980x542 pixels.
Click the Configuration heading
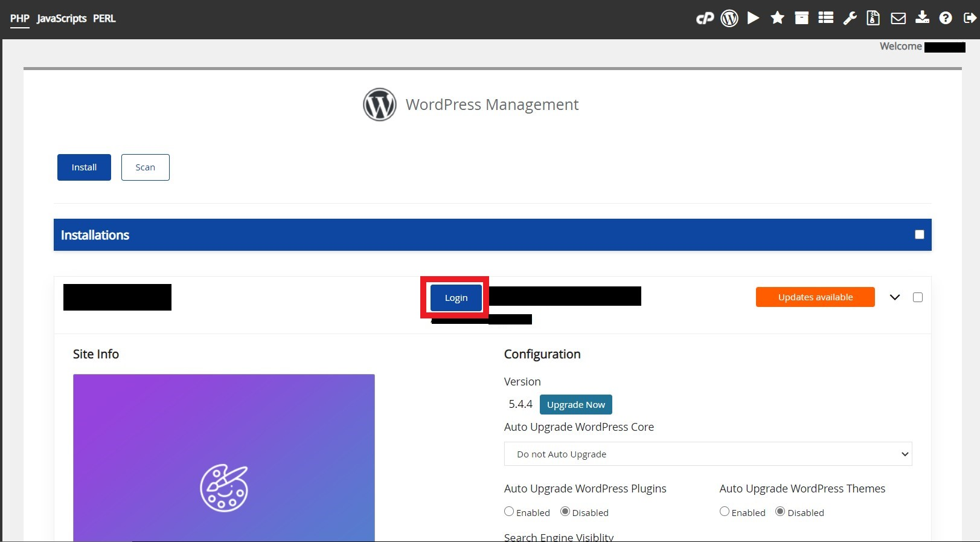pyautogui.click(x=542, y=354)
